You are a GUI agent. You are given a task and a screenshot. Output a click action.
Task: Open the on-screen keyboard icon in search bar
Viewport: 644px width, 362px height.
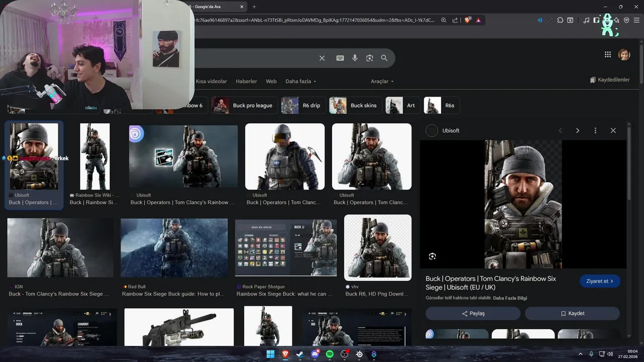tap(340, 58)
